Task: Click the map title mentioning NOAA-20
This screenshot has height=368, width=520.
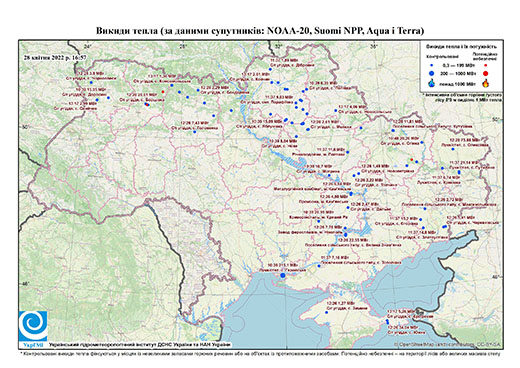Action: [260, 31]
